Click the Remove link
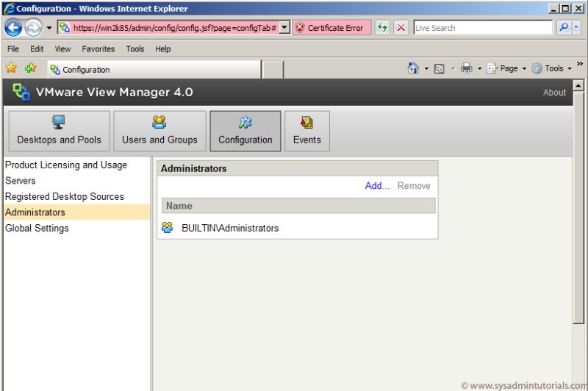The width and height of the screenshot is (588, 391). coord(414,185)
